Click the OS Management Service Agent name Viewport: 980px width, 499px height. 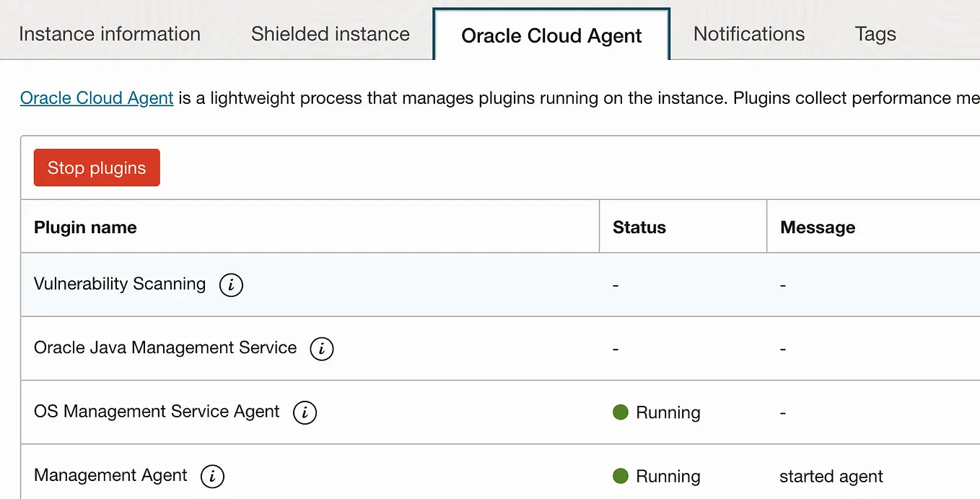(x=157, y=412)
